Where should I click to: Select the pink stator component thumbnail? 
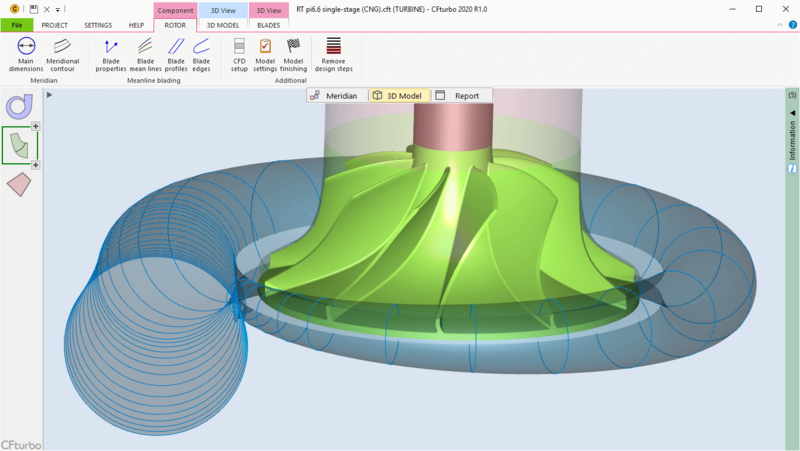[x=19, y=184]
